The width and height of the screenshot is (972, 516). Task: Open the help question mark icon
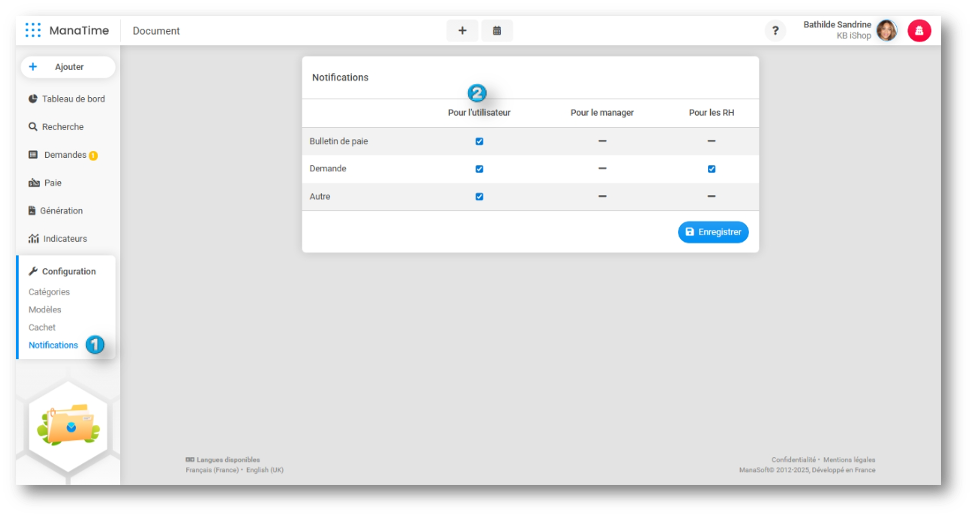(775, 30)
